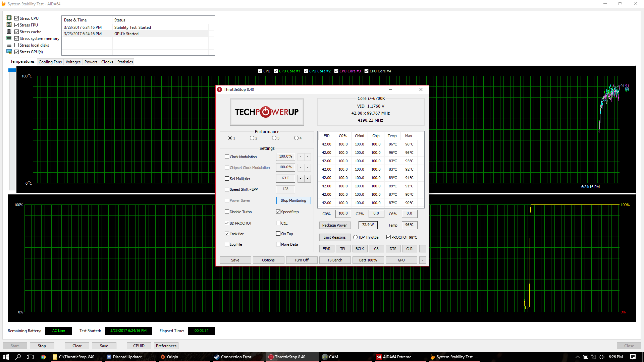Click Stress system memory icon
644x362 pixels.
pyautogui.click(x=9, y=38)
